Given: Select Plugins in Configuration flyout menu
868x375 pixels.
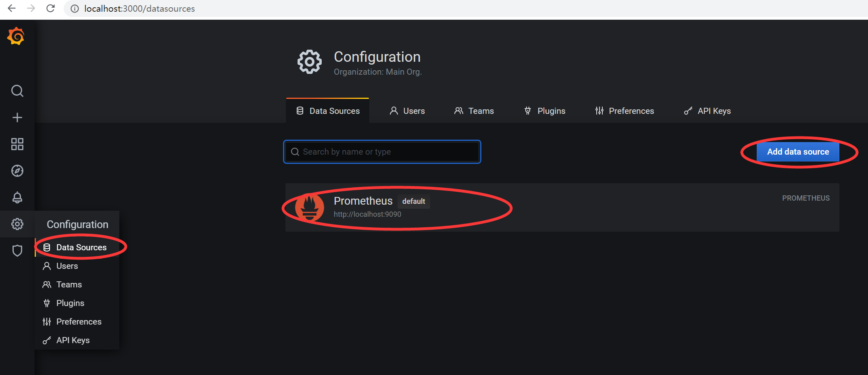Looking at the screenshot, I should 77,303.
